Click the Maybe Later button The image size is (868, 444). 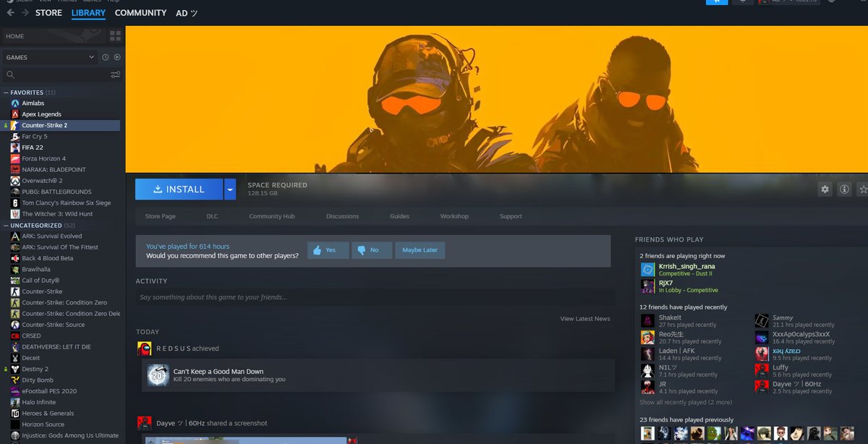(420, 250)
